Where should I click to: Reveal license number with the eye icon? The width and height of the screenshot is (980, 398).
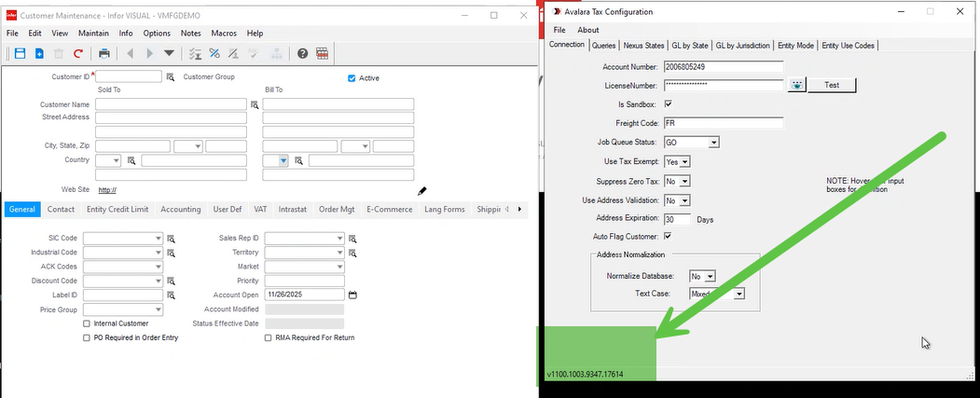click(x=796, y=85)
